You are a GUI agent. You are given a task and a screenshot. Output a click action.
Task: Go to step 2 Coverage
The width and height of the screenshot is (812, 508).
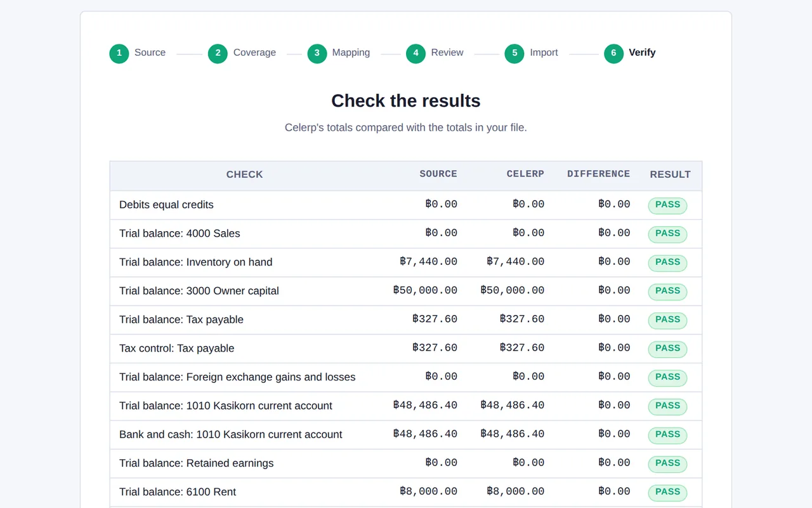click(242, 53)
